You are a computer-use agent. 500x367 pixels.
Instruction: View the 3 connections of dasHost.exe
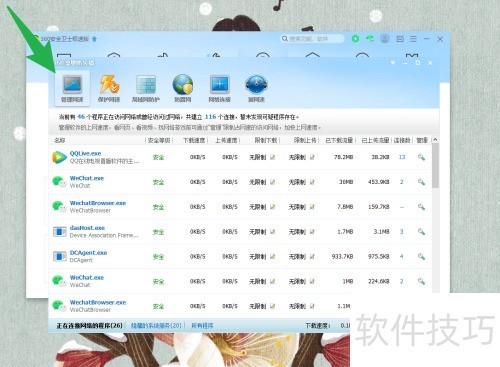[x=402, y=232]
